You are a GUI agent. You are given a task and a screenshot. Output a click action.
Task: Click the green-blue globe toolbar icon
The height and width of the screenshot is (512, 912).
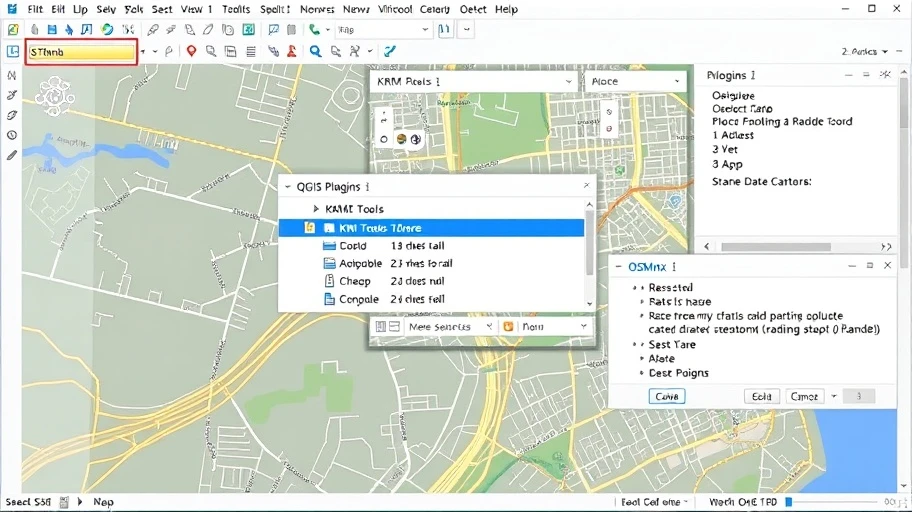[107, 29]
